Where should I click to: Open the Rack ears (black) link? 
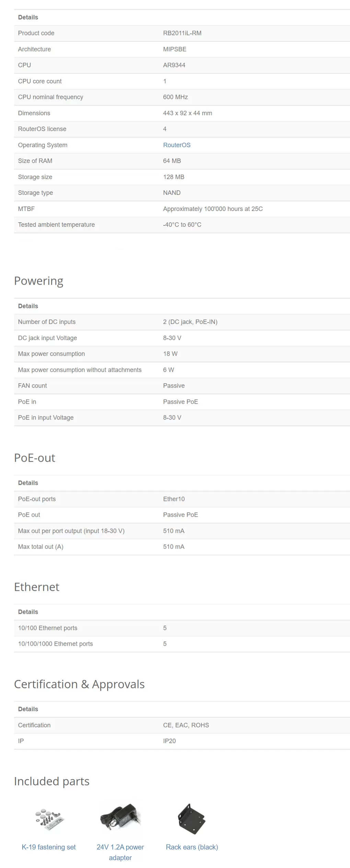pyautogui.click(x=192, y=847)
